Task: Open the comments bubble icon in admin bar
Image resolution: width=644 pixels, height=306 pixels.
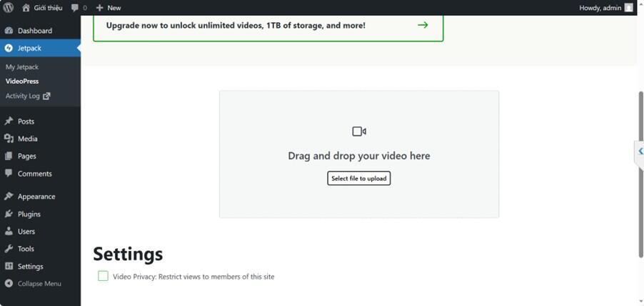Action: (x=75, y=8)
